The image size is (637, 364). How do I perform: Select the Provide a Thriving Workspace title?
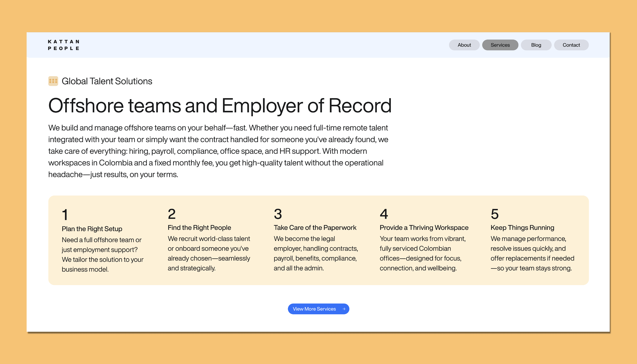pos(424,228)
